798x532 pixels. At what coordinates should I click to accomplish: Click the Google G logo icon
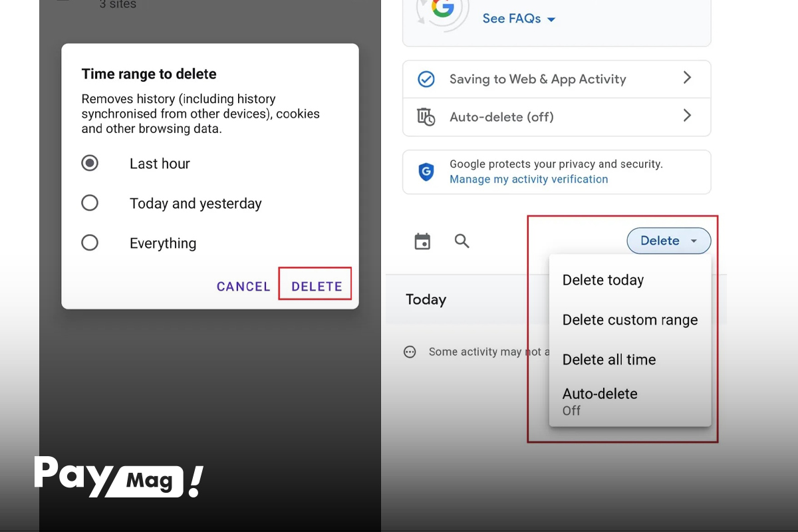click(443, 9)
